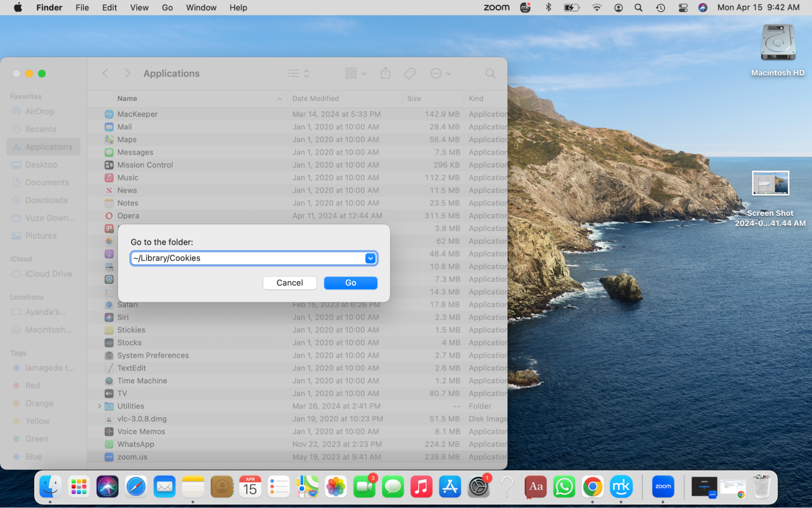This screenshot has height=508, width=812.
Task: Click the search icon in Finder
Action: point(490,74)
